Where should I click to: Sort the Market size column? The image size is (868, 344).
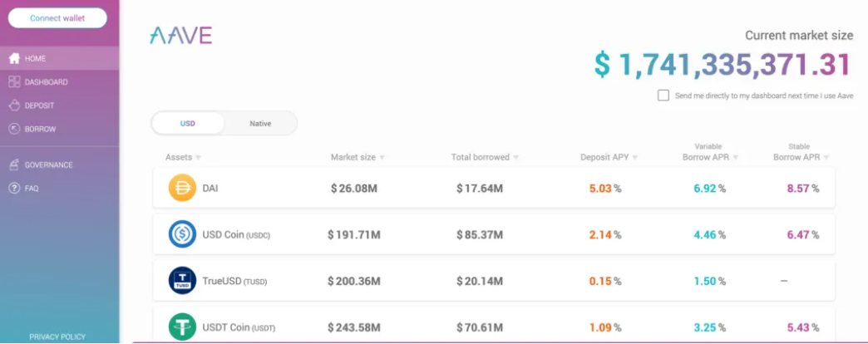coord(382,158)
